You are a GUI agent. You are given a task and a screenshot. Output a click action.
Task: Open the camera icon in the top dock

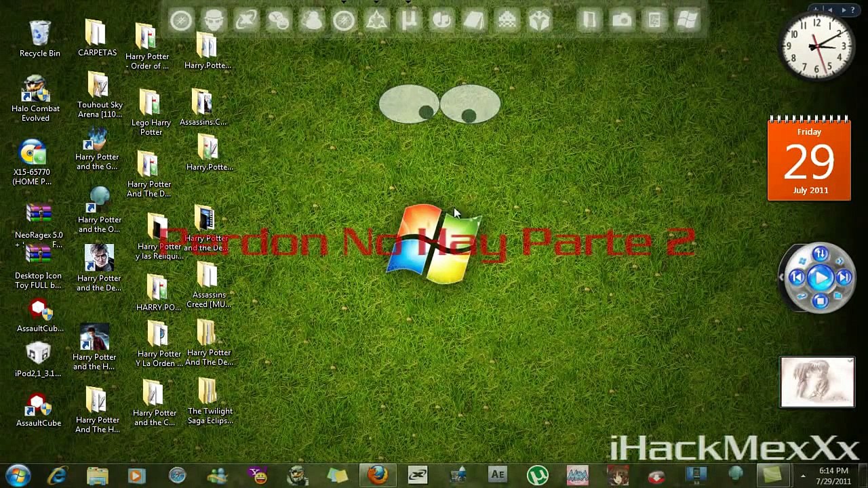622,20
